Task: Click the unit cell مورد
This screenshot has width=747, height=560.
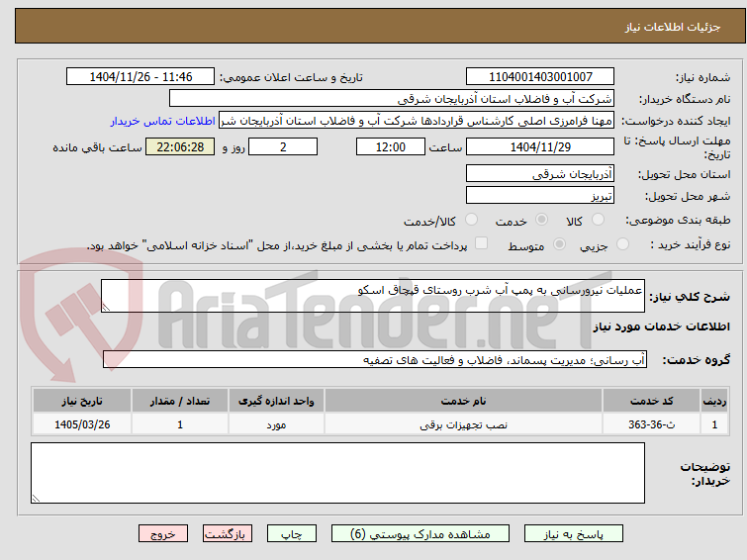Action: tap(276, 424)
